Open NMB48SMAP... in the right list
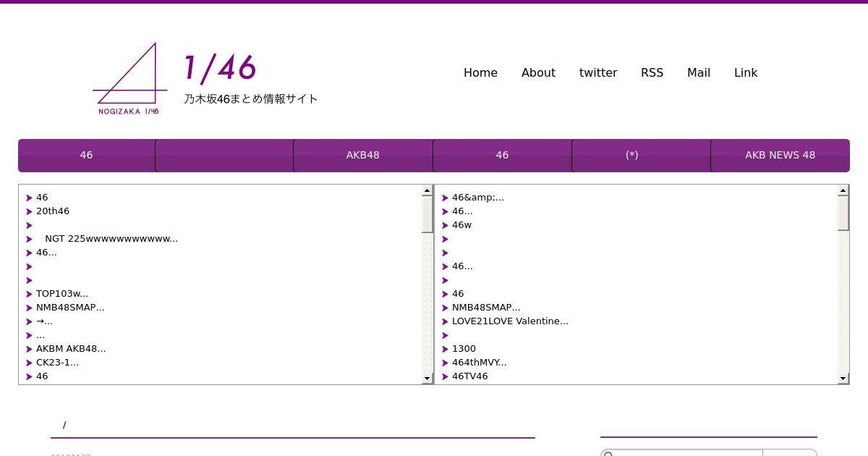The height and width of the screenshot is (456, 868). click(486, 308)
